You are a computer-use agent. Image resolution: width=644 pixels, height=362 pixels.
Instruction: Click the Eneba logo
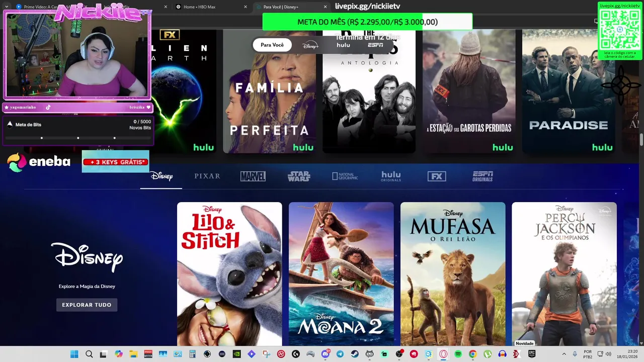(39, 162)
